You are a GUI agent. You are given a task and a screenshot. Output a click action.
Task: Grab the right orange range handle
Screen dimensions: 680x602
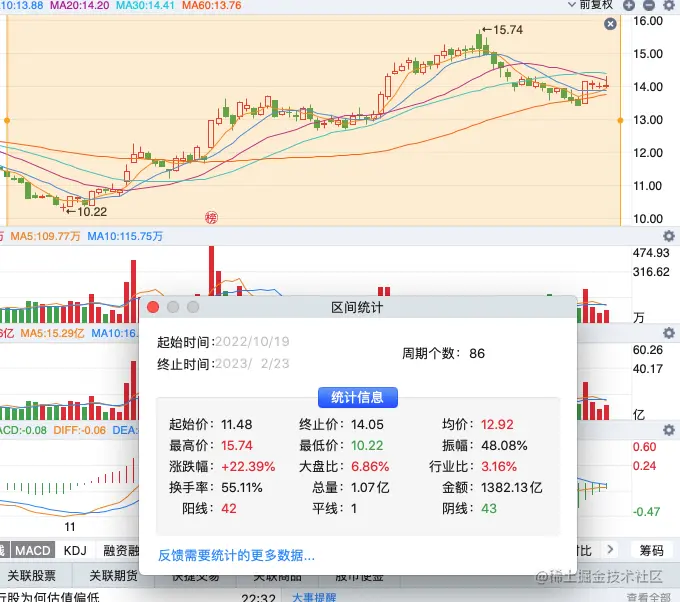coord(620,120)
